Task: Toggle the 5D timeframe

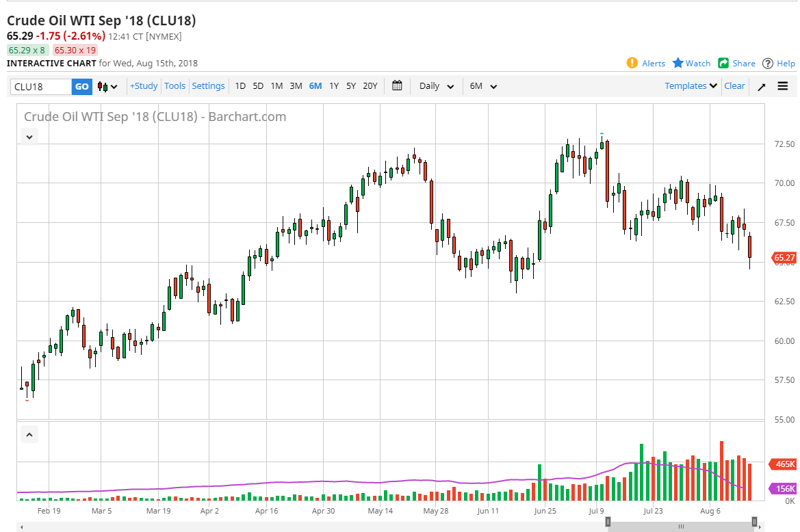Action: coord(258,86)
